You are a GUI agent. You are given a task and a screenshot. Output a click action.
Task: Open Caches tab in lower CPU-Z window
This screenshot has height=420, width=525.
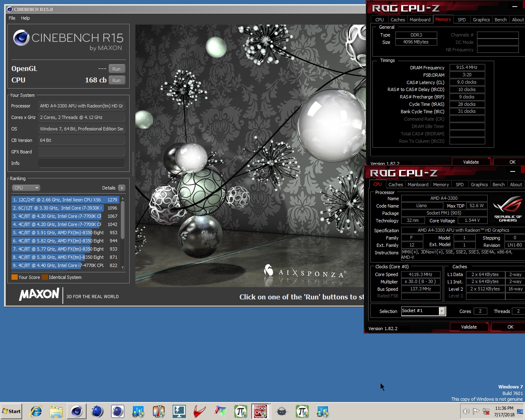395,185
